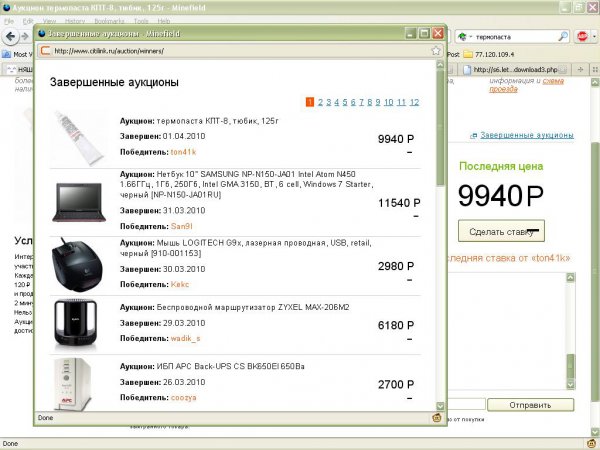600x450 pixels.
Task: Click the 2980 Р price text
Action: pos(396,266)
